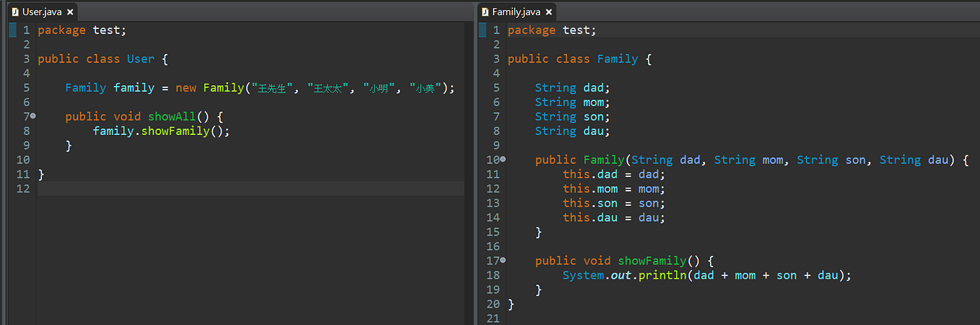
Task: Collapse the showAll method fold marker
Action: 32,116
